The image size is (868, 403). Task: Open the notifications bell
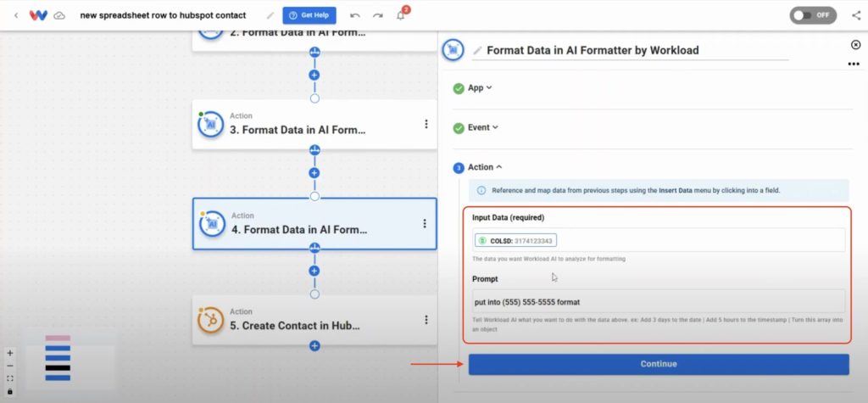[x=401, y=15]
